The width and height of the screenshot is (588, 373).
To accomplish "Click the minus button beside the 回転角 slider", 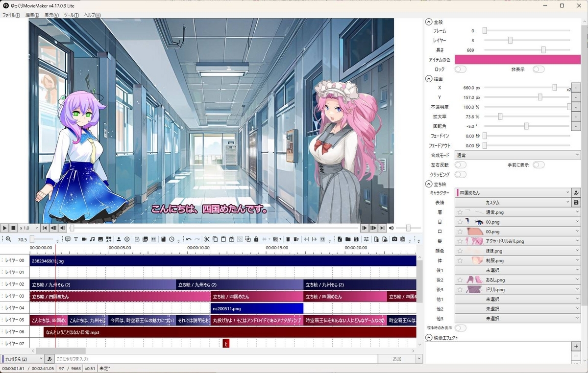I will [x=576, y=126].
